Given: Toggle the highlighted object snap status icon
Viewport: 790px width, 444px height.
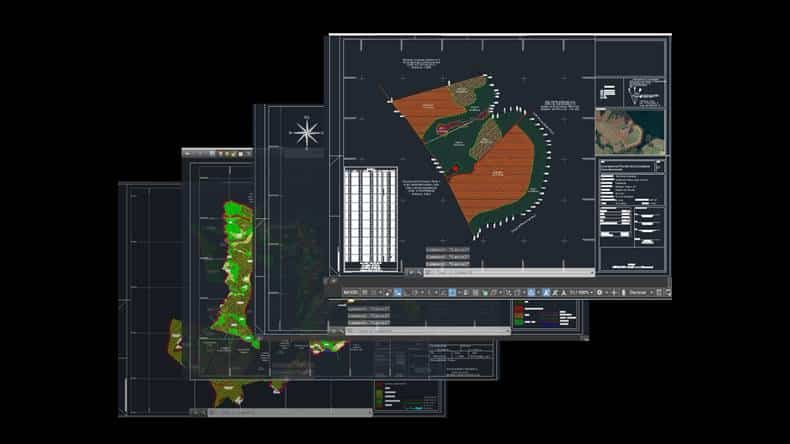Looking at the screenshot, I should pyautogui.click(x=452, y=292).
